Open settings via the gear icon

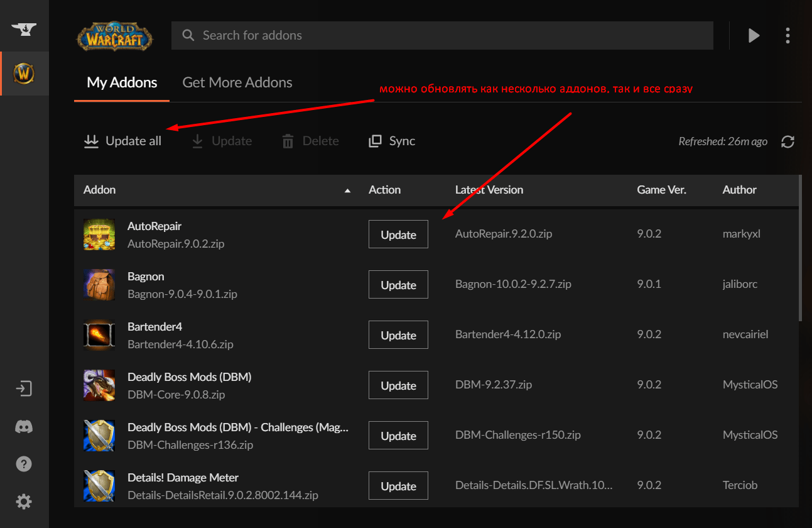pos(24,502)
